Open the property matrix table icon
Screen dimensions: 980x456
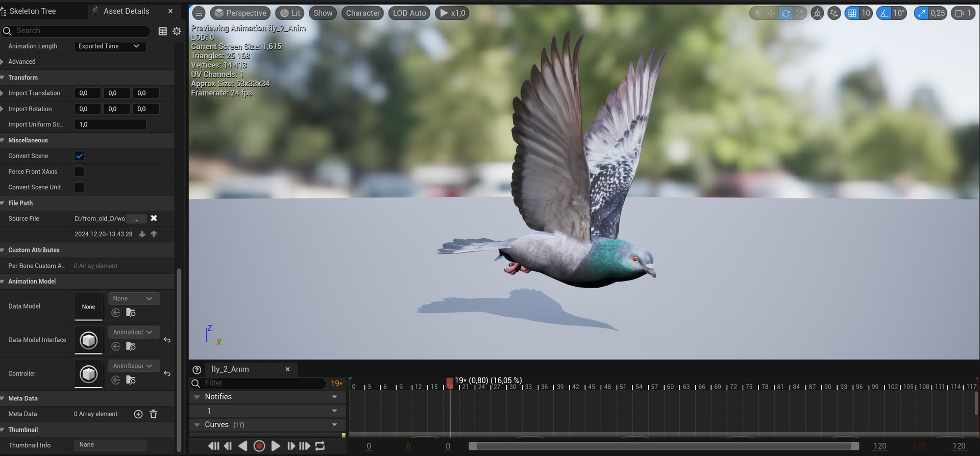coord(162,31)
